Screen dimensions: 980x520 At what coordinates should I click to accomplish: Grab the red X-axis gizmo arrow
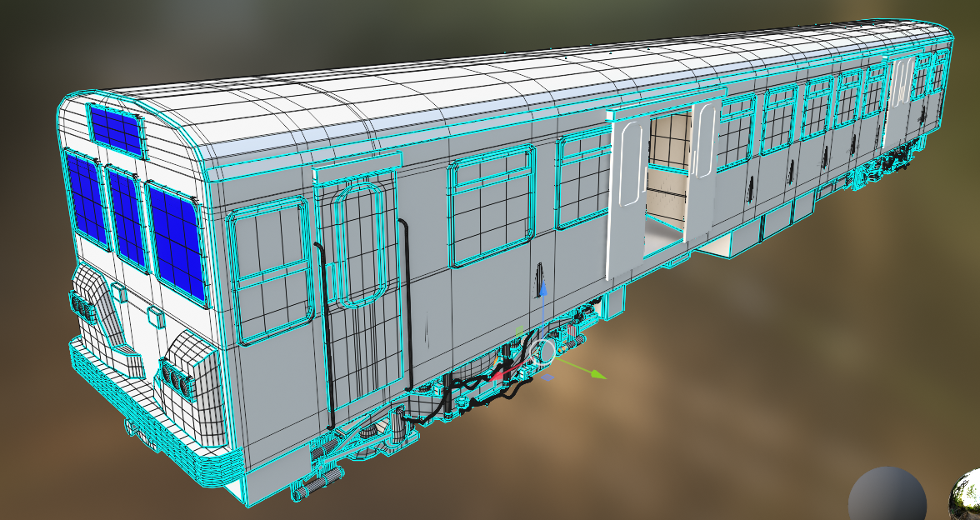[x=496, y=377]
